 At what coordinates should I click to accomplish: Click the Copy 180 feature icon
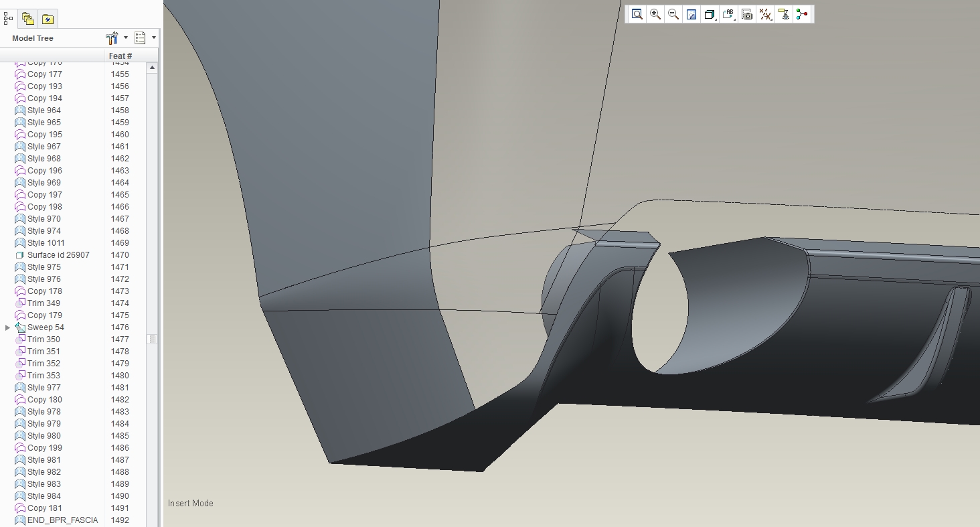(20, 400)
